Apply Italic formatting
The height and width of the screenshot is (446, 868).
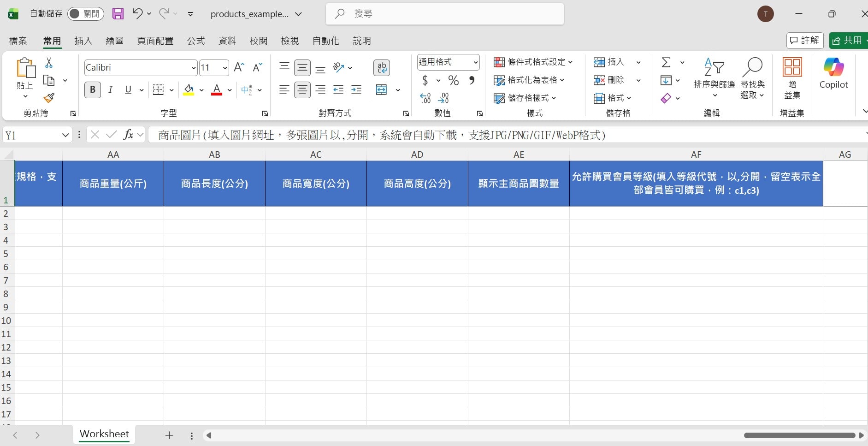point(111,89)
